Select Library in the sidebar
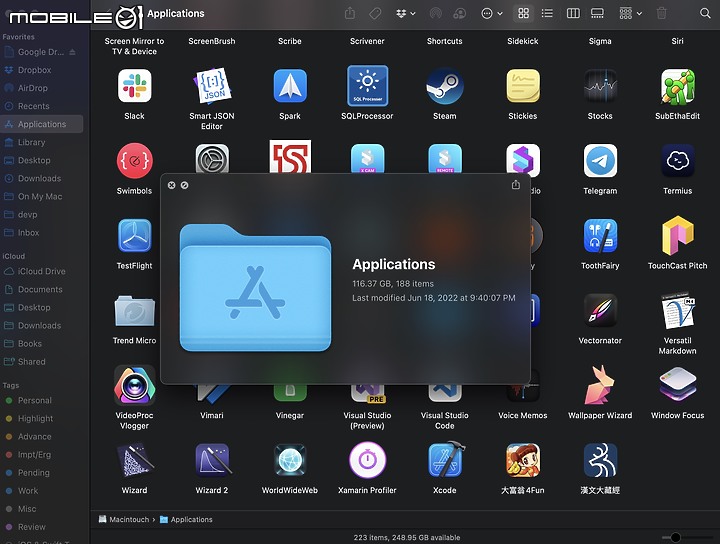The image size is (720, 544). pos(42,142)
